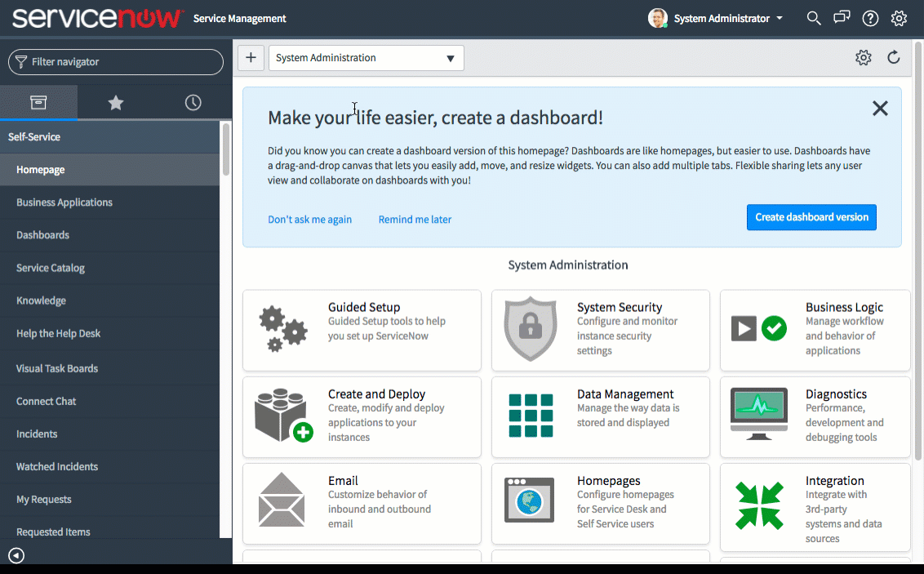Image resolution: width=924 pixels, height=574 pixels.
Task: Switch to the Favorites star tab
Action: [116, 103]
